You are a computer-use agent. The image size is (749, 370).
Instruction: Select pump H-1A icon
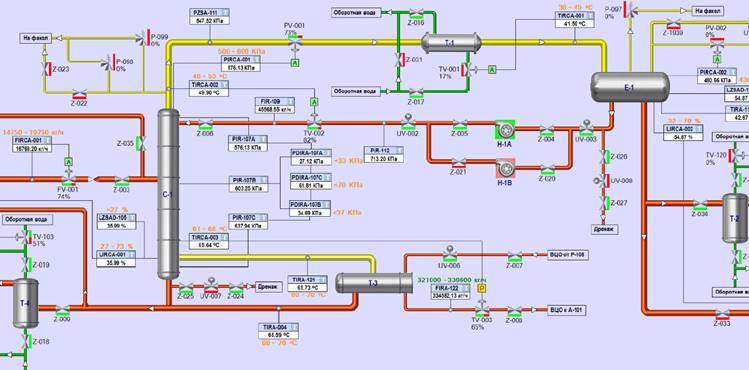pos(505,128)
